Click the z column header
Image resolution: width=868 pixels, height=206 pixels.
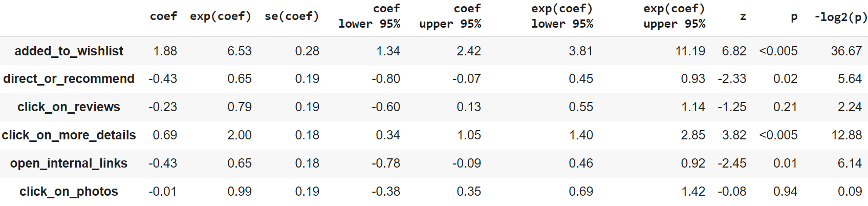pyautogui.click(x=743, y=16)
